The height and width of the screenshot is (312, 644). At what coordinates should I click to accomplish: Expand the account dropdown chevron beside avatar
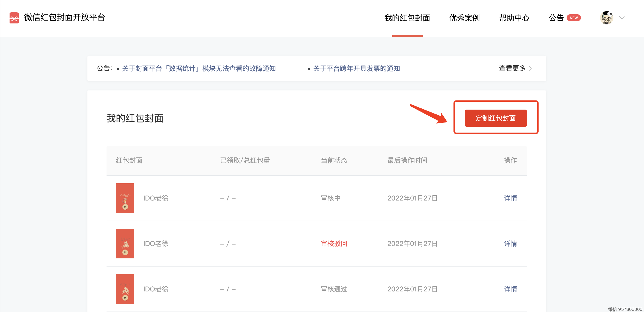coord(622,18)
